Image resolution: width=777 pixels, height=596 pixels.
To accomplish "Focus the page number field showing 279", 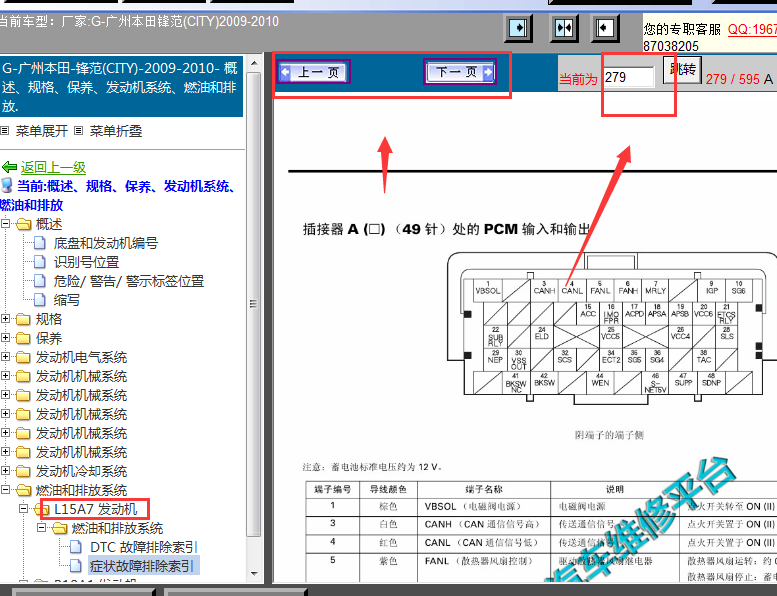I will tap(628, 77).
